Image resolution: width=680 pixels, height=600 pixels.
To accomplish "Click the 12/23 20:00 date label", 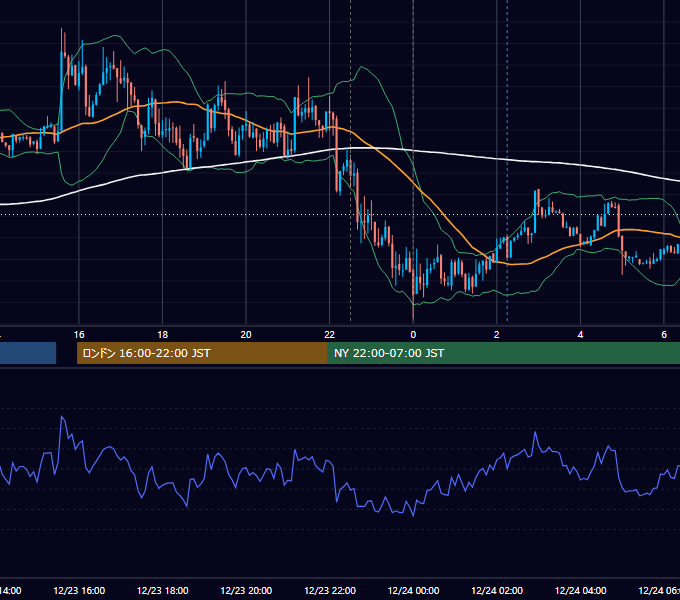I will (246, 590).
